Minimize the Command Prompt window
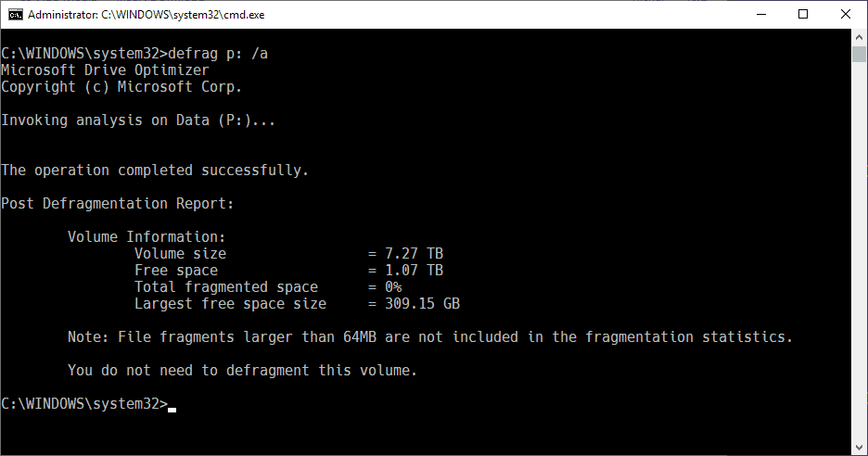 [x=760, y=14]
